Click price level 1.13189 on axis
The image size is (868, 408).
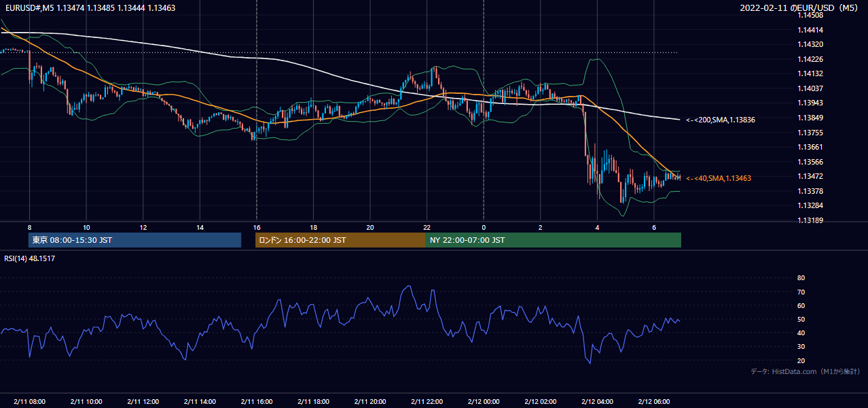click(810, 220)
